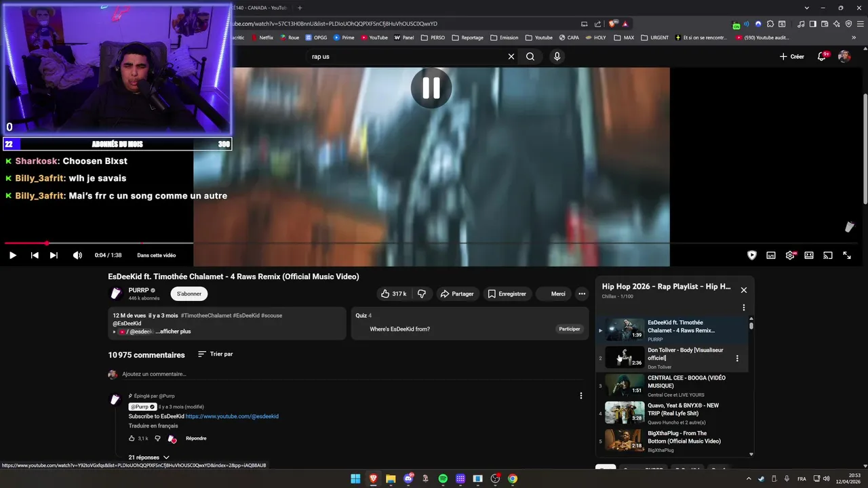868x488 pixels.
Task: Open the player settings gear
Action: tap(790, 256)
